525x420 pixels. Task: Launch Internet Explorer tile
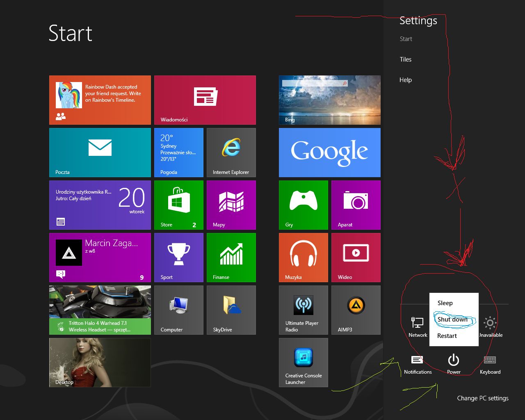pyautogui.click(x=231, y=153)
